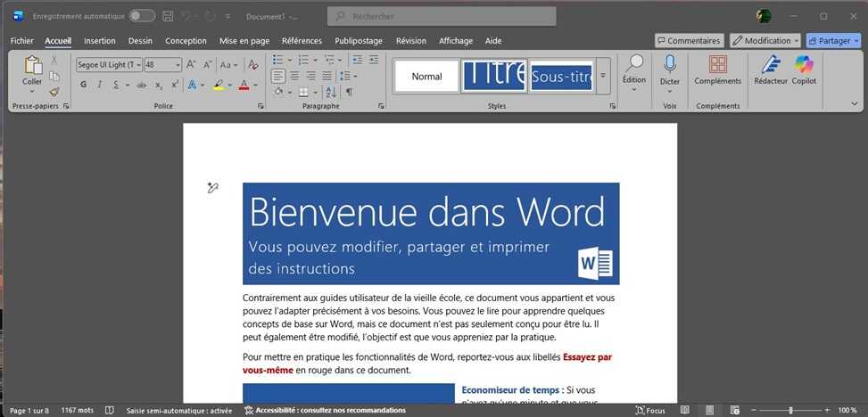Viewport: 868px width, 417px height.
Task: Collapse the ribbon with the chevron
Action: (854, 103)
